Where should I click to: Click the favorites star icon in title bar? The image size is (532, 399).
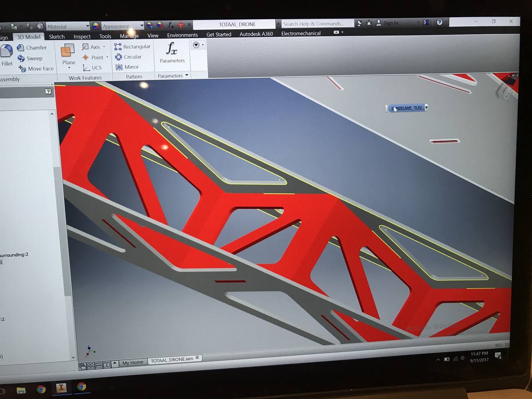(369, 23)
